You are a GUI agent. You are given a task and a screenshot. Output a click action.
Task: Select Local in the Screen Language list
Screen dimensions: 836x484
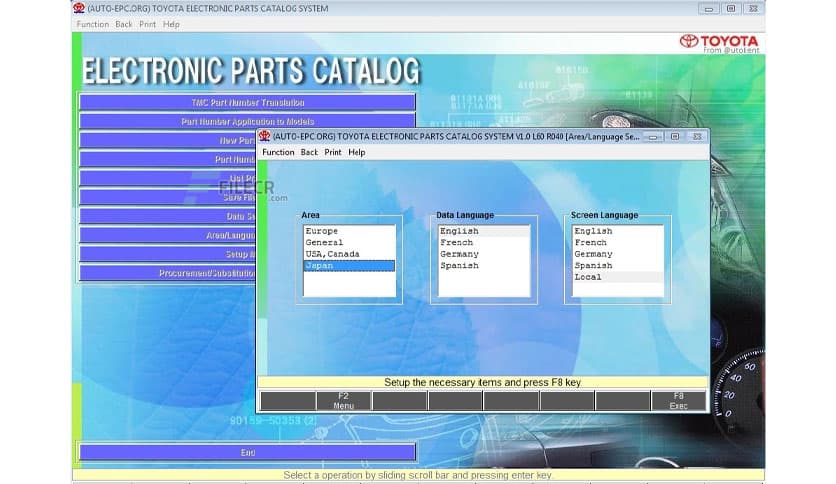click(x=588, y=277)
